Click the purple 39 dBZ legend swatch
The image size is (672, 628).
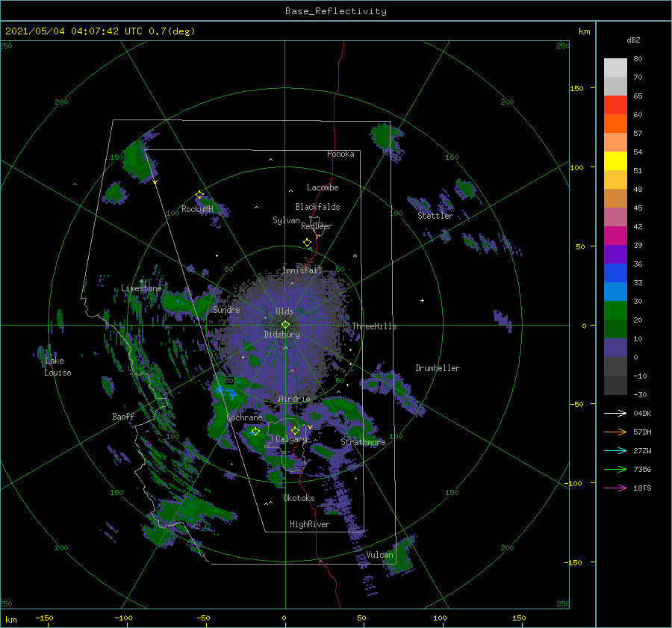pos(615,255)
